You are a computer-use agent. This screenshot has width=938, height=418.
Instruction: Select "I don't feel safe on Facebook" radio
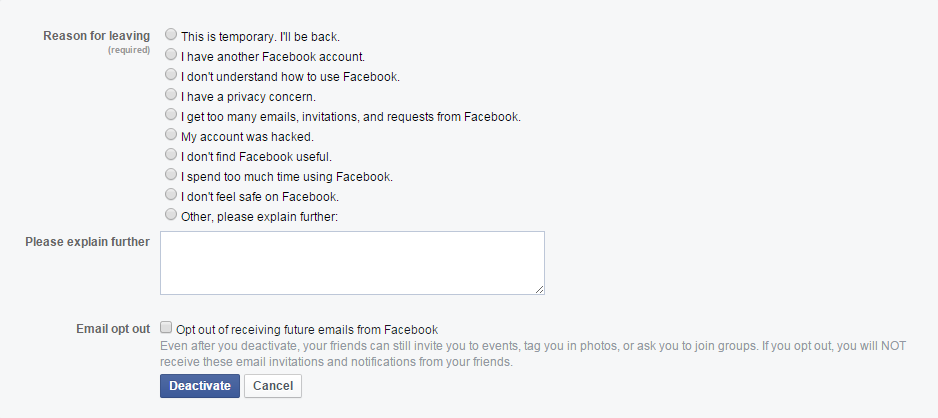171,195
